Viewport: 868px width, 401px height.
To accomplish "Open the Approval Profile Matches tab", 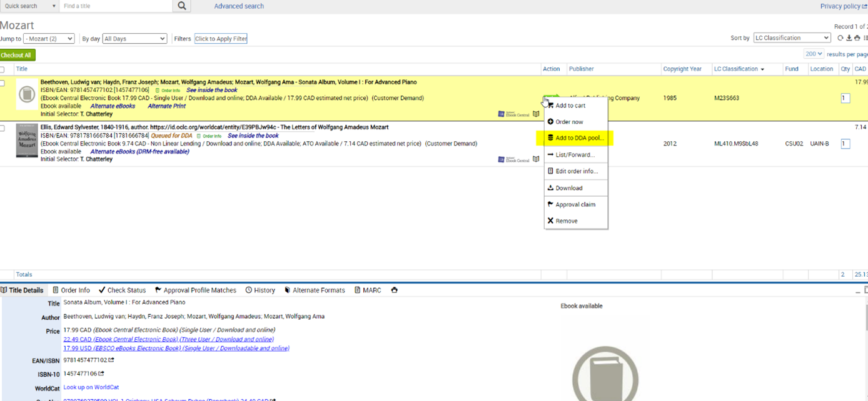I will click(196, 290).
